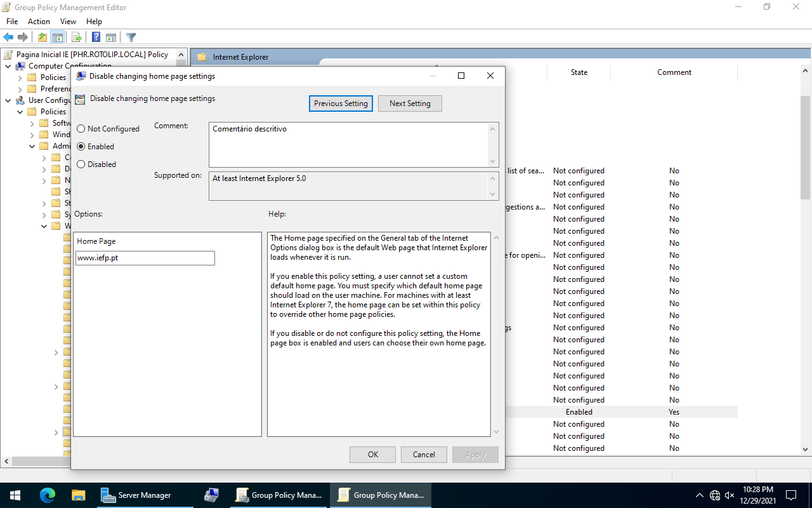
Task: Open Help via the blue question mark icon
Action: tap(96, 37)
